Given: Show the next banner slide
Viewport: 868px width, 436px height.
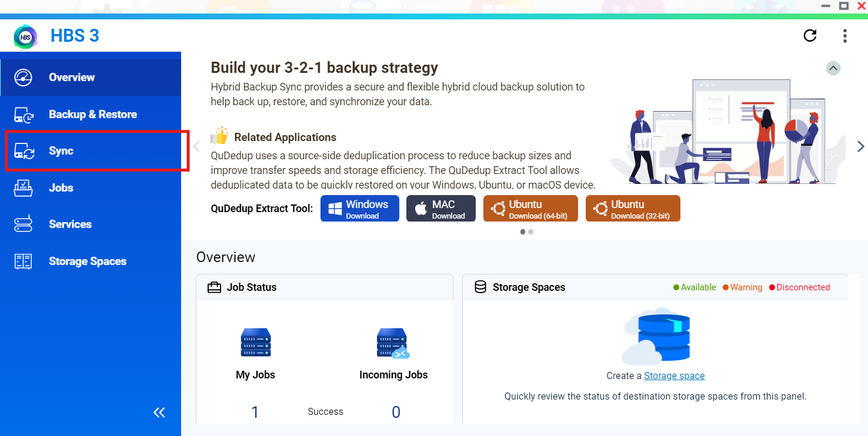Looking at the screenshot, I should point(860,146).
